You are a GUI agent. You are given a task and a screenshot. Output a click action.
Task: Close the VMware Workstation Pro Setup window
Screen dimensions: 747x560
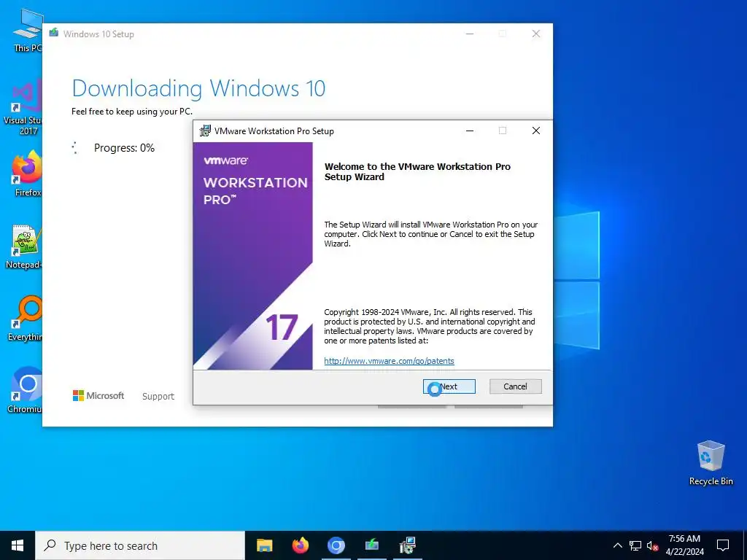pos(536,131)
